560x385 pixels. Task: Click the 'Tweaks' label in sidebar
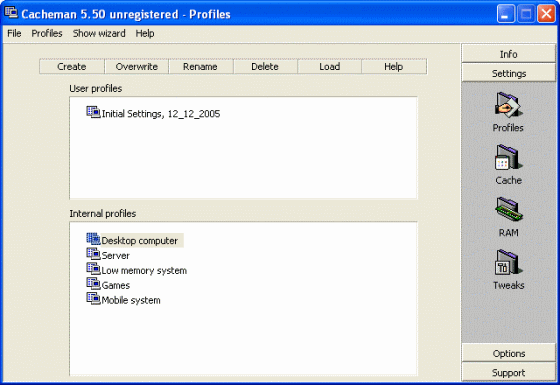509,285
